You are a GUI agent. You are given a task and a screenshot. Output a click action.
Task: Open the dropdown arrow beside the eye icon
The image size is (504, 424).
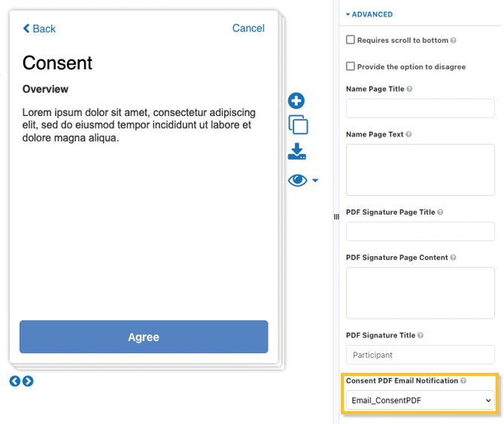click(315, 181)
